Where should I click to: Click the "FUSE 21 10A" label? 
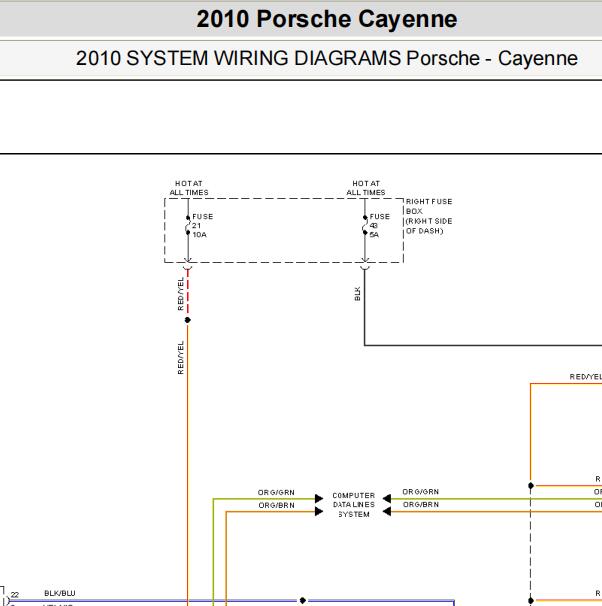pos(202,226)
